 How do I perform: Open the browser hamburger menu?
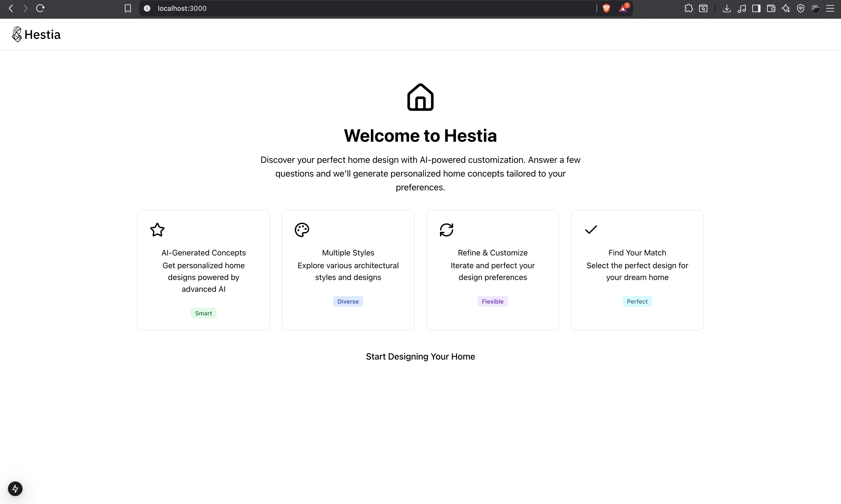(830, 9)
